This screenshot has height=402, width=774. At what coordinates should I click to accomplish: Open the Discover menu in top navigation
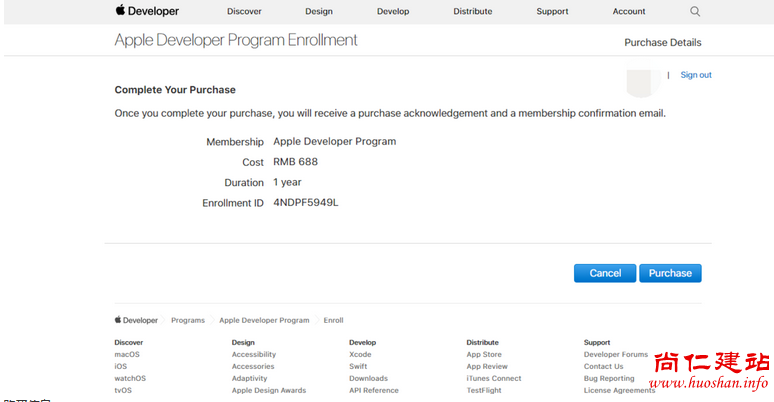pyautogui.click(x=244, y=12)
